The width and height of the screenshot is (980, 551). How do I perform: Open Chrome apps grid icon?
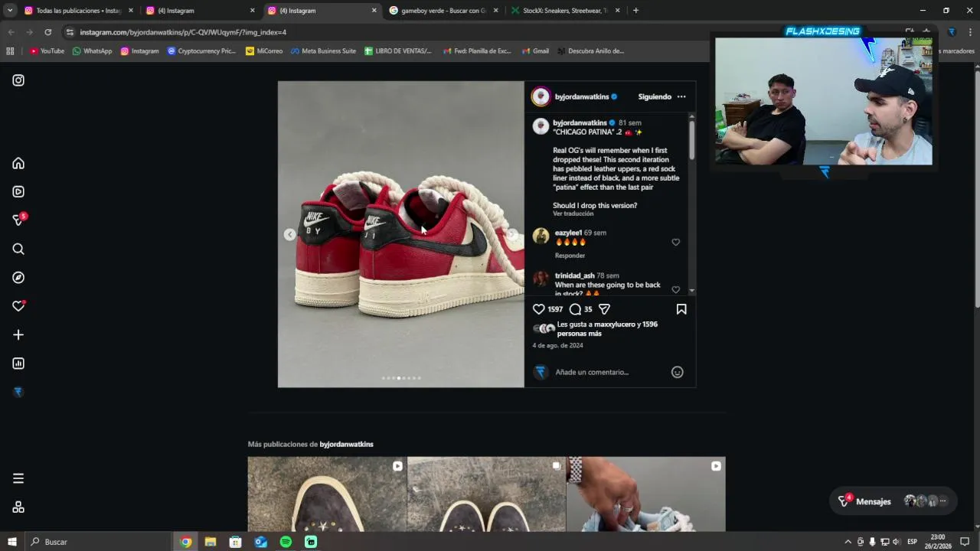[x=10, y=51]
